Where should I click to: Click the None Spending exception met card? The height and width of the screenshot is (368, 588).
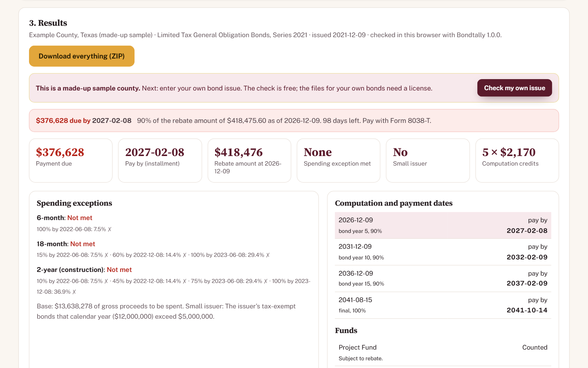338,160
